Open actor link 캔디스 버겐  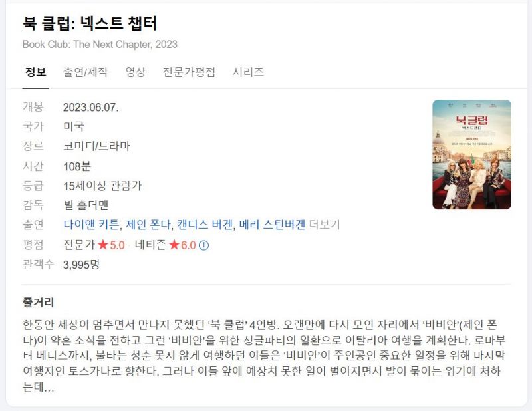click(205, 225)
